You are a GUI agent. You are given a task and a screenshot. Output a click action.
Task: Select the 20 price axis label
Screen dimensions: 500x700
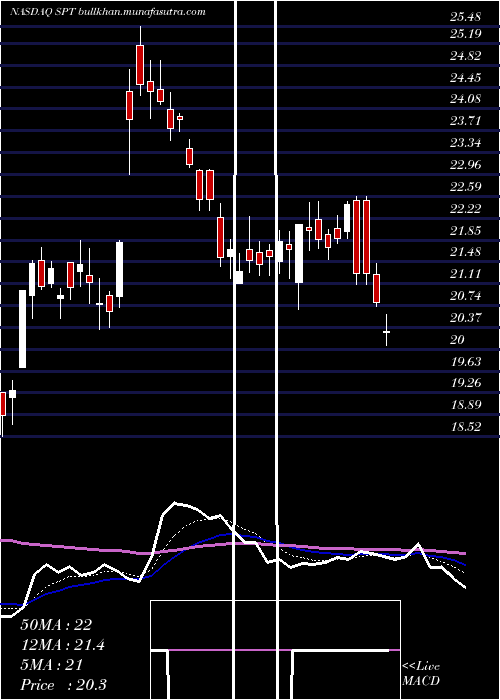[x=457, y=340]
